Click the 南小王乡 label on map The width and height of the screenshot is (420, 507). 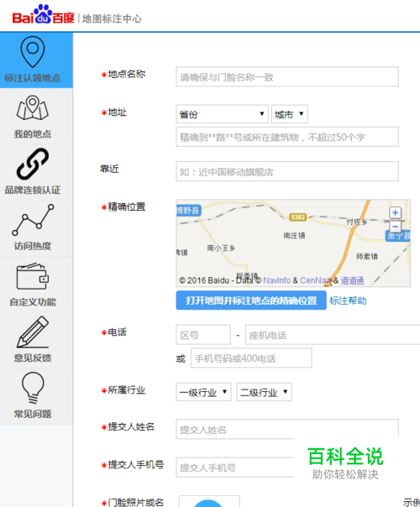tap(221, 248)
